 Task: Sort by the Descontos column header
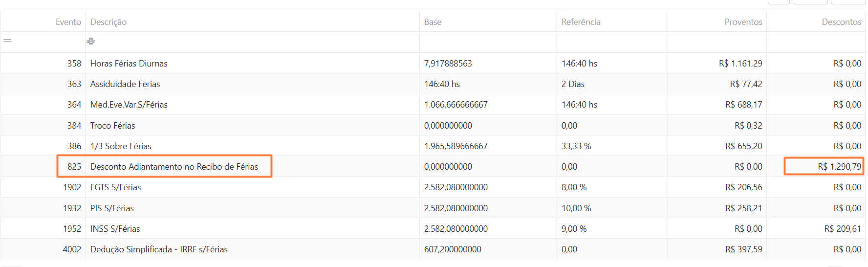841,22
